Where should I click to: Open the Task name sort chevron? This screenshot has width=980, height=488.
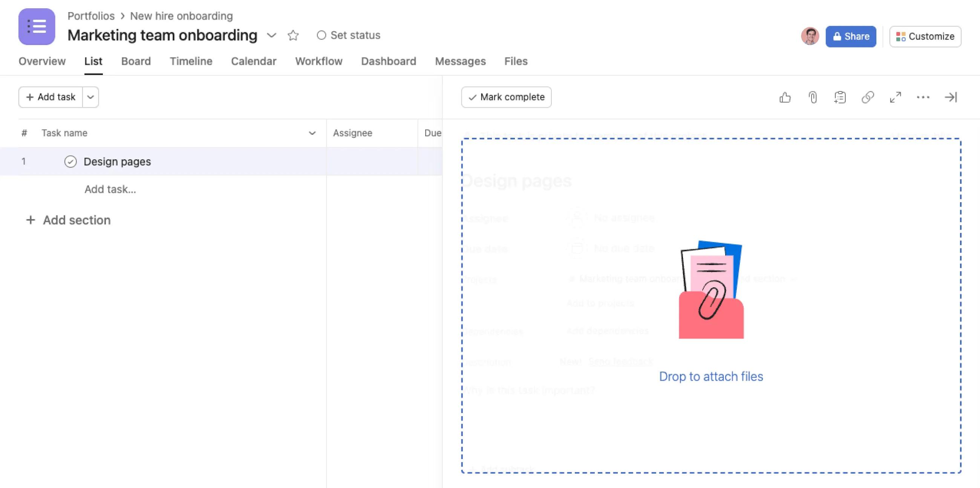click(312, 133)
